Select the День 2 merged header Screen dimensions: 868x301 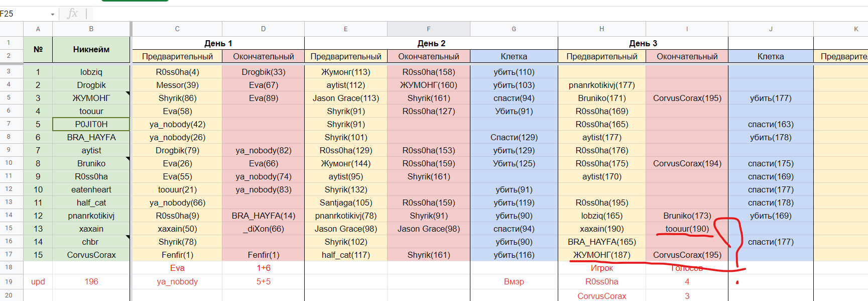pos(431,43)
